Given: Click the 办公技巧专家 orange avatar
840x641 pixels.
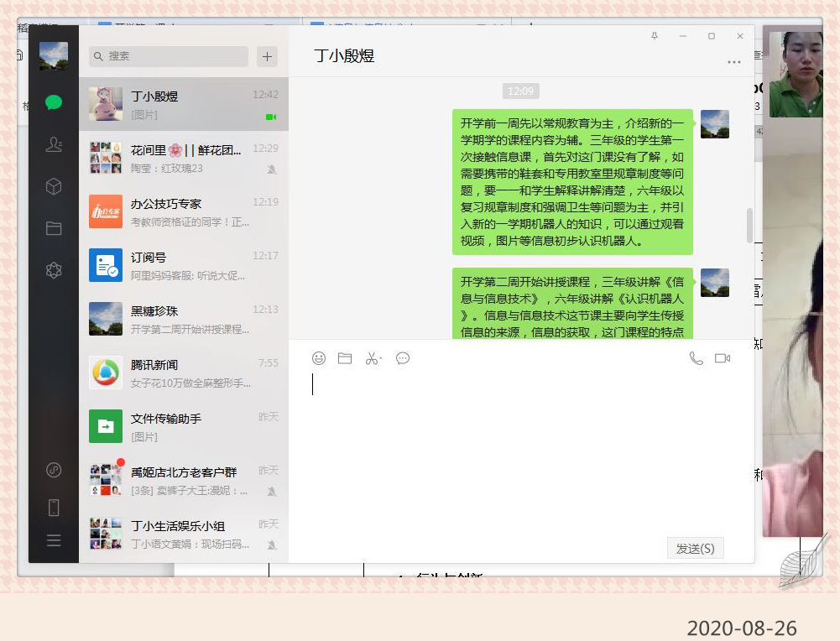Looking at the screenshot, I should pos(106,211).
